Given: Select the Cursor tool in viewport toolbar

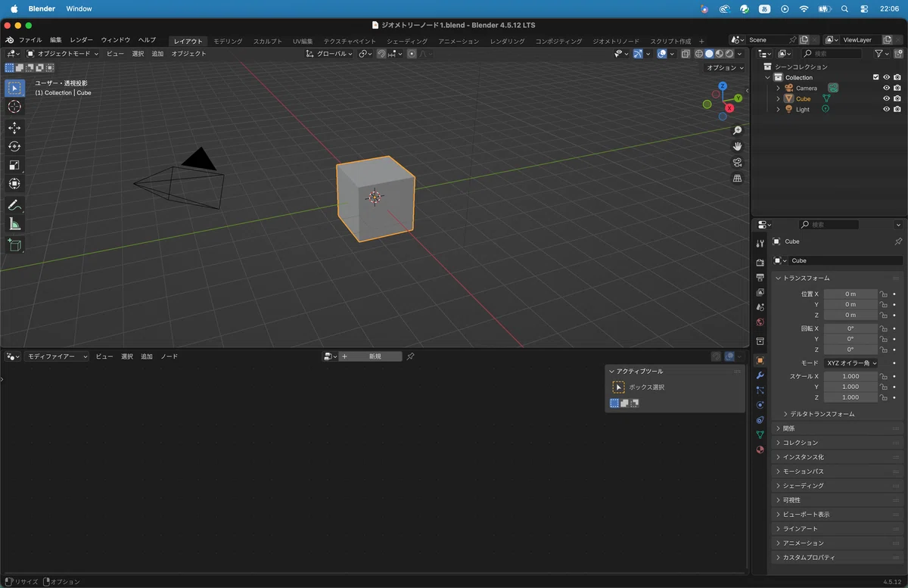Looking at the screenshot, I should click(14, 107).
